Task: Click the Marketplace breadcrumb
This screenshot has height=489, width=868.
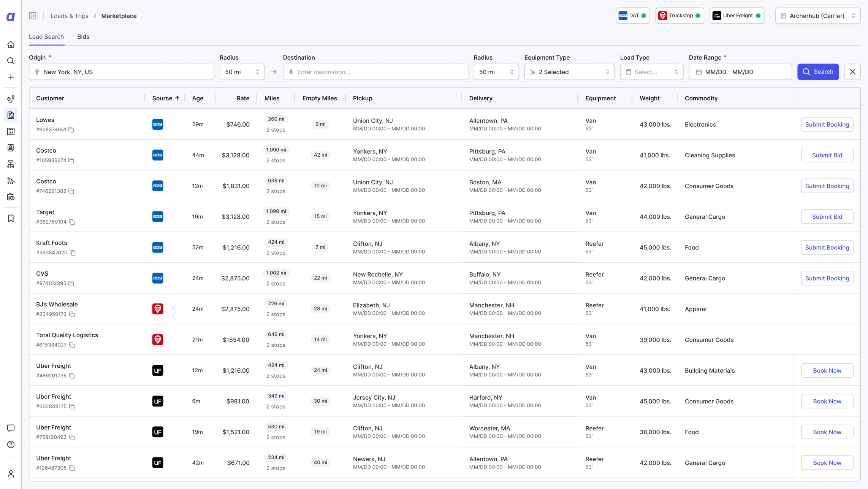Action: tap(119, 16)
